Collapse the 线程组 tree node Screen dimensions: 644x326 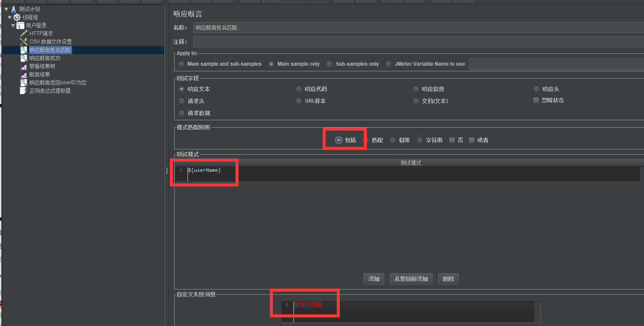9,17
